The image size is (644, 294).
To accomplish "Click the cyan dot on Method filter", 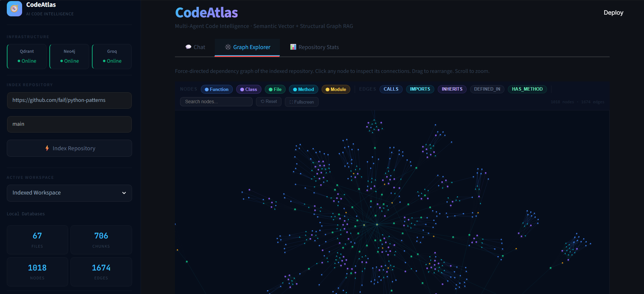I will [x=295, y=90].
